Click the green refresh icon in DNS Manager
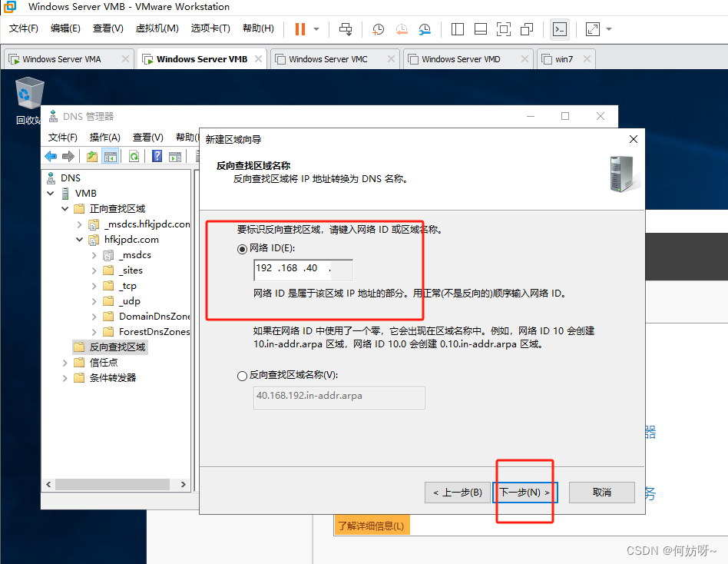Image resolution: width=728 pixels, height=564 pixels. coord(134,157)
